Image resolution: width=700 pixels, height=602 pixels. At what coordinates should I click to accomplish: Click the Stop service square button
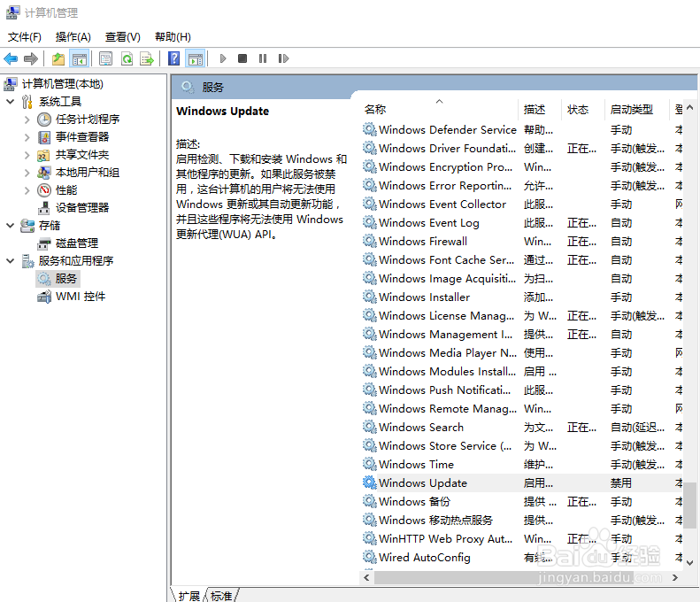click(x=242, y=58)
